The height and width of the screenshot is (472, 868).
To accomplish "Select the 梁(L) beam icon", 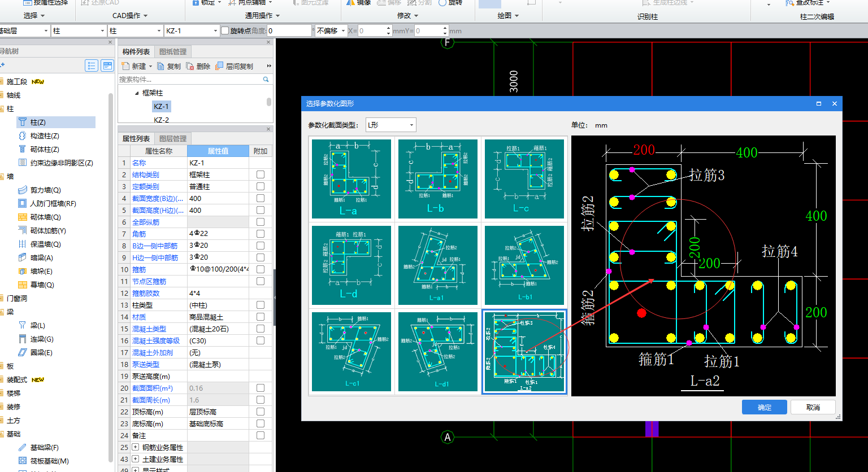I will click(x=23, y=325).
